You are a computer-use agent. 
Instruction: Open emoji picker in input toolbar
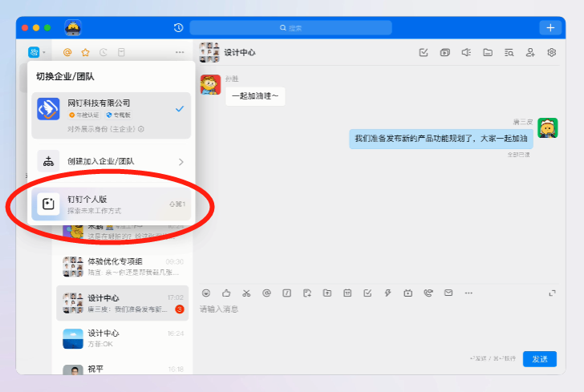(x=206, y=293)
